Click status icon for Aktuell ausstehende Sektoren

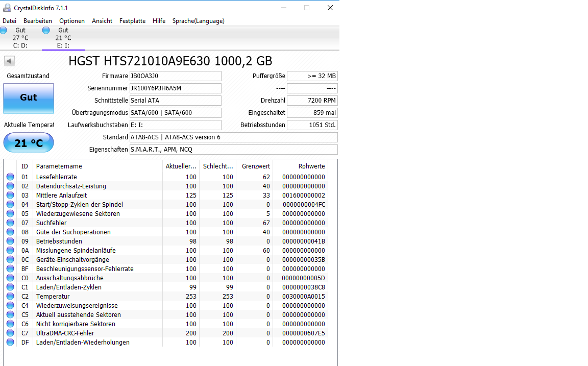pyautogui.click(x=10, y=314)
